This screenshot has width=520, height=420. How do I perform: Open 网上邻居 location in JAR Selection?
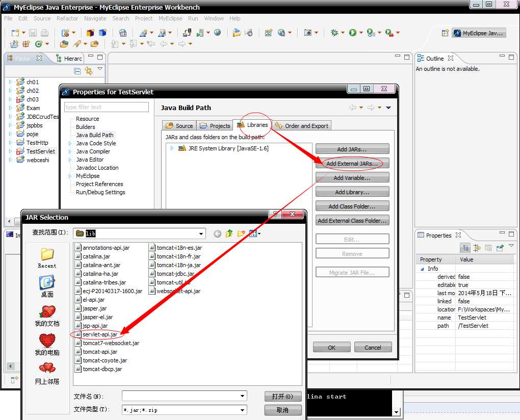[x=47, y=374]
